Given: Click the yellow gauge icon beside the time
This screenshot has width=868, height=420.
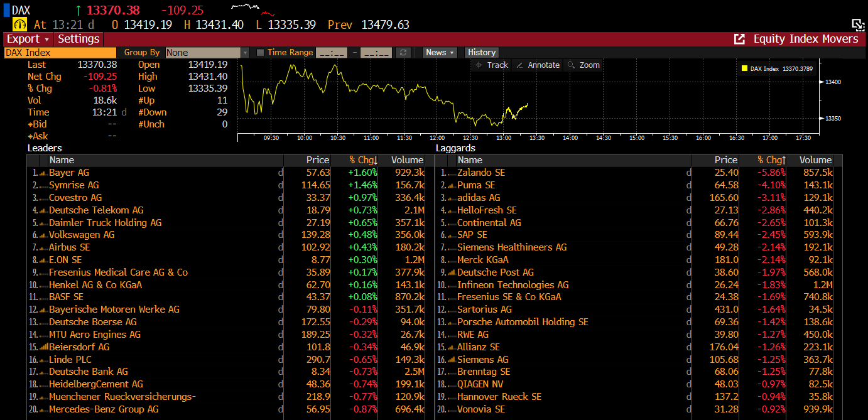Looking at the screenshot, I should point(20,24).
